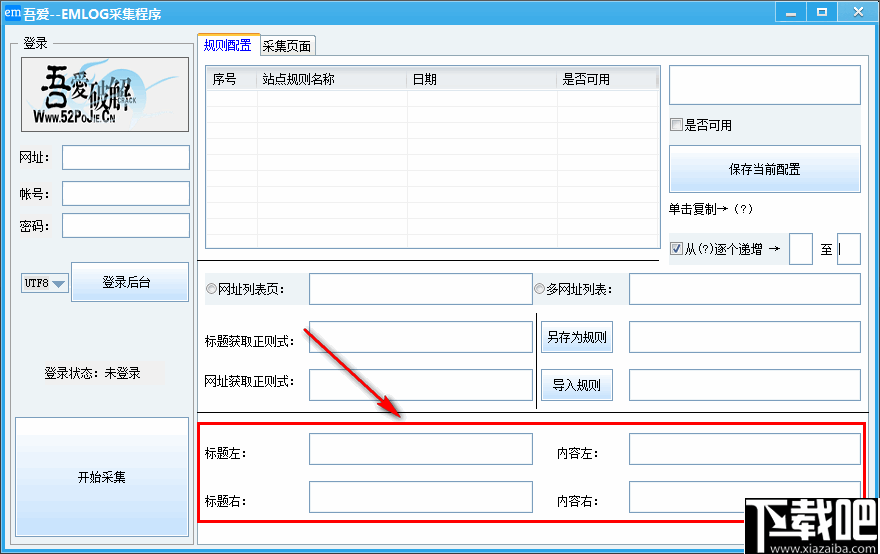Click the 登录状态：未登录 status text
880x554 pixels.
[x=93, y=373]
